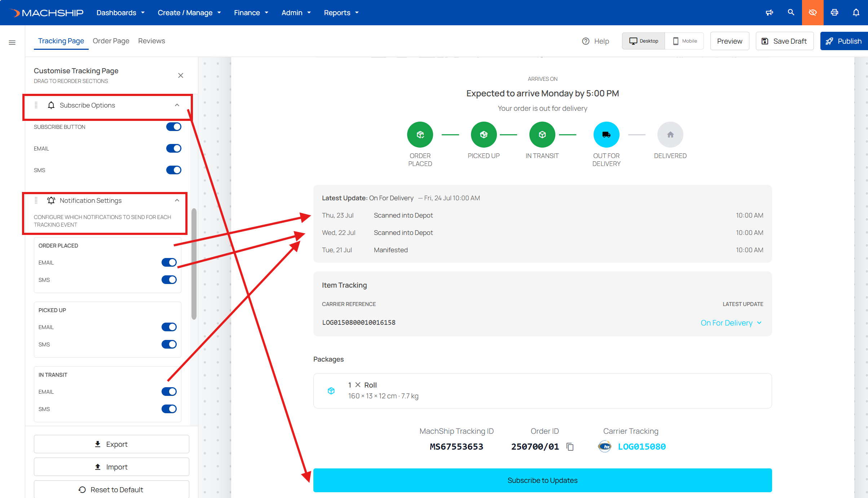Screen dimensions: 868x498
Task: Disable Email for In Transit
Action: click(169, 392)
